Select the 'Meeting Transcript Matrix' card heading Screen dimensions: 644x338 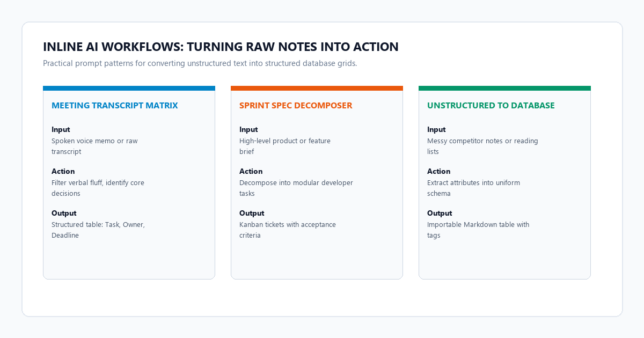coord(115,106)
